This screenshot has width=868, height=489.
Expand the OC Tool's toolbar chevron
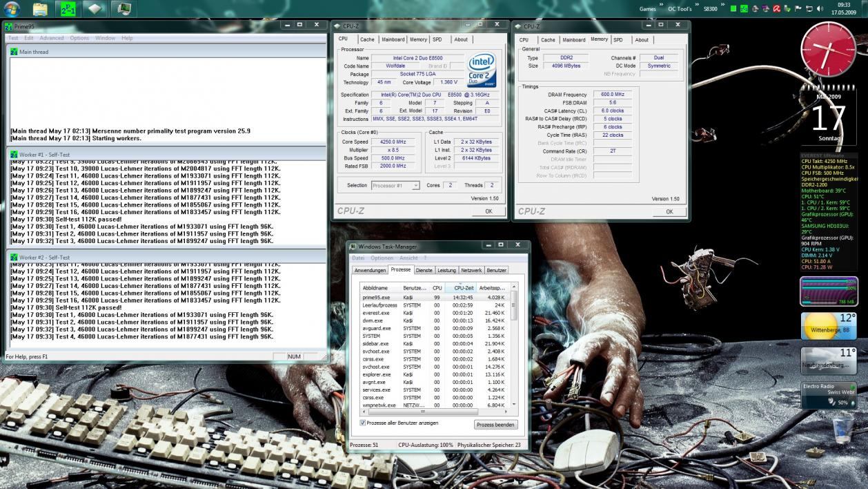697,6
